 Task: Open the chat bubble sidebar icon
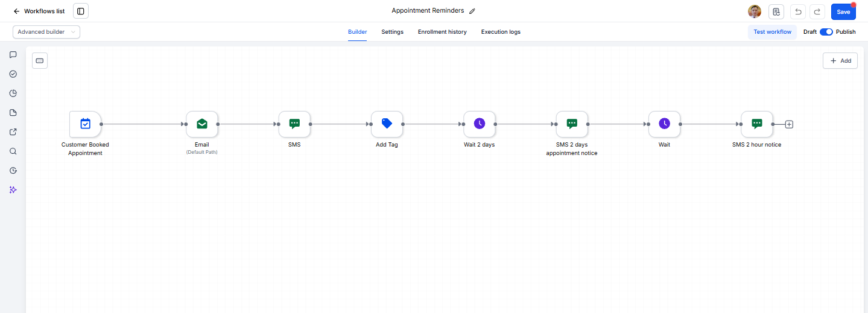[x=13, y=54]
